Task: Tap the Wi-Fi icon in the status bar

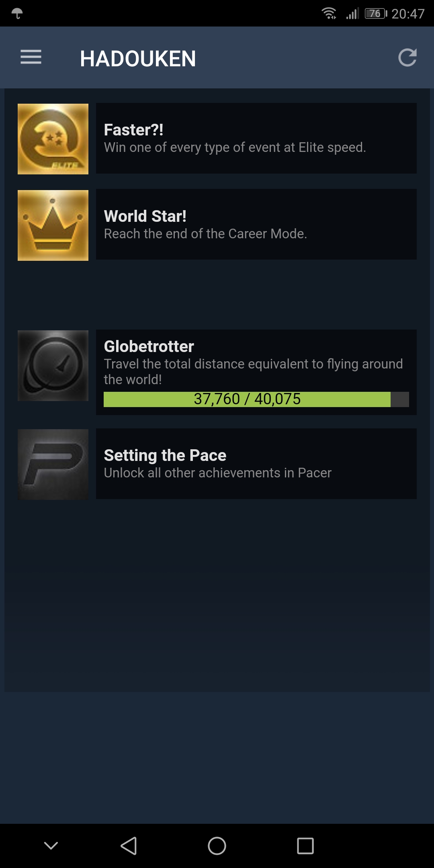Action: (x=329, y=13)
